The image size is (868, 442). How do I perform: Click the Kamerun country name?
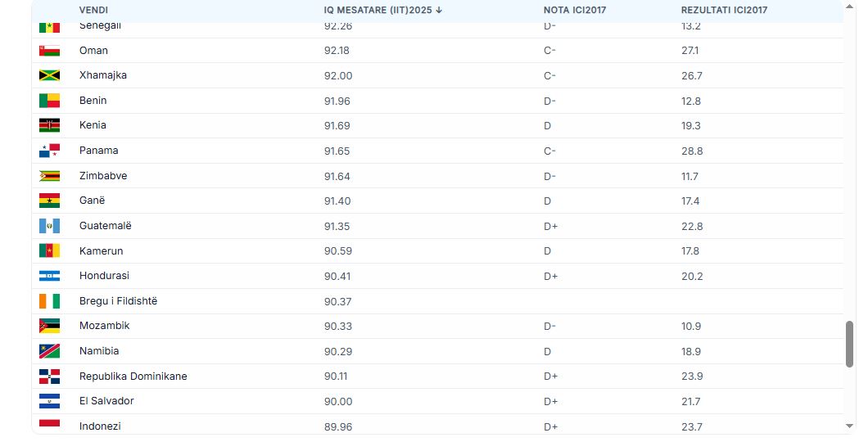[x=101, y=251]
